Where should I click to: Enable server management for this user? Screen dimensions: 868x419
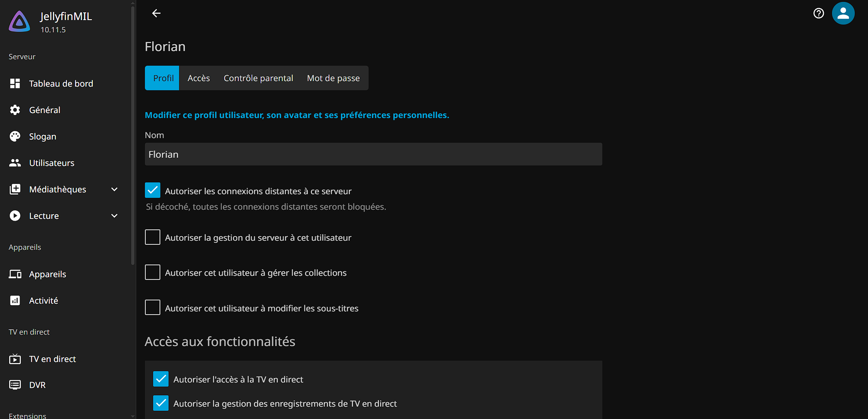pyautogui.click(x=153, y=237)
